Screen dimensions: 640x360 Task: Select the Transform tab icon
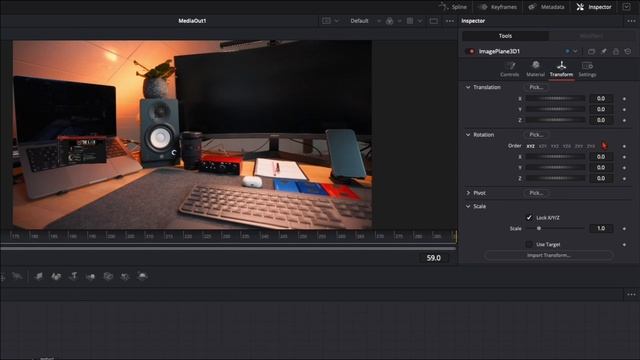(x=561, y=69)
